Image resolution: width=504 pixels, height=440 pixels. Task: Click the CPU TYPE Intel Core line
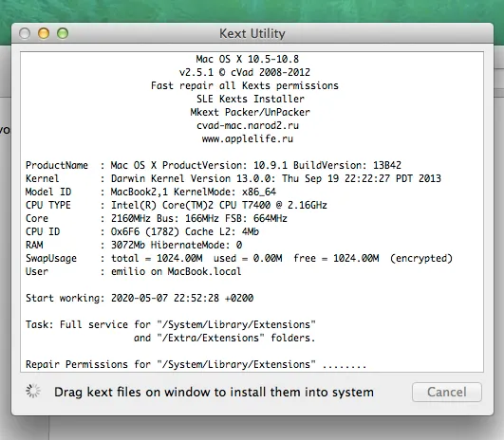pyautogui.click(x=177, y=205)
